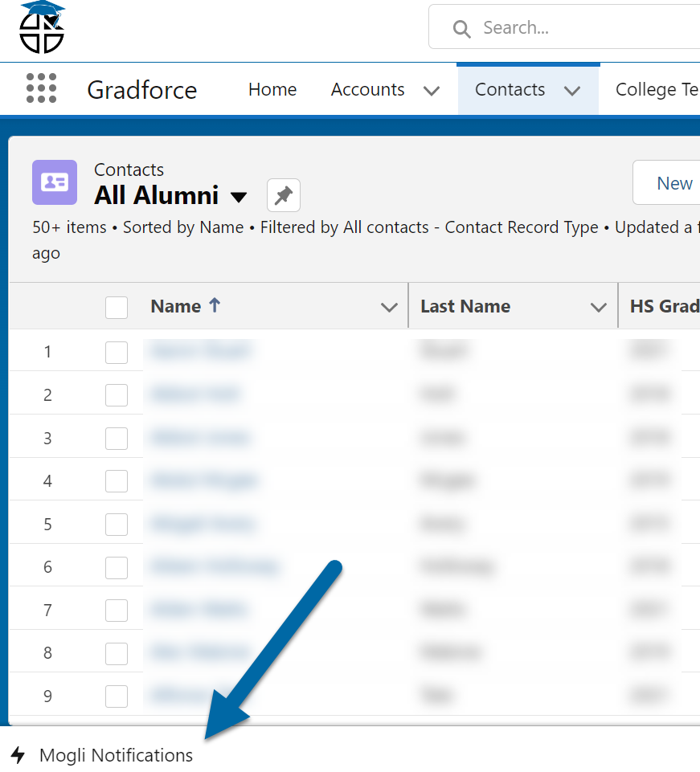Open the blurred contact name in row 1
The image size is (700, 772).
(x=201, y=351)
